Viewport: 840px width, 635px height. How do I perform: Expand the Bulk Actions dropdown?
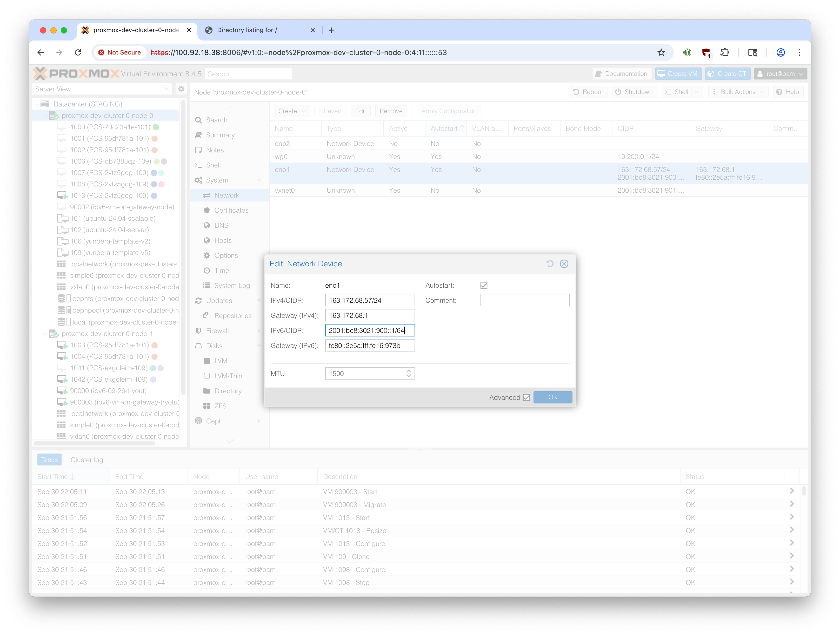point(738,92)
